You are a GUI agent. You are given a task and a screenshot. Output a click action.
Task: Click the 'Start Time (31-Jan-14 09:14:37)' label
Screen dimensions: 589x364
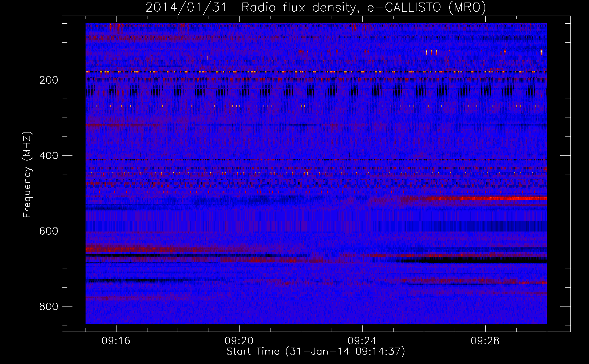(x=316, y=352)
